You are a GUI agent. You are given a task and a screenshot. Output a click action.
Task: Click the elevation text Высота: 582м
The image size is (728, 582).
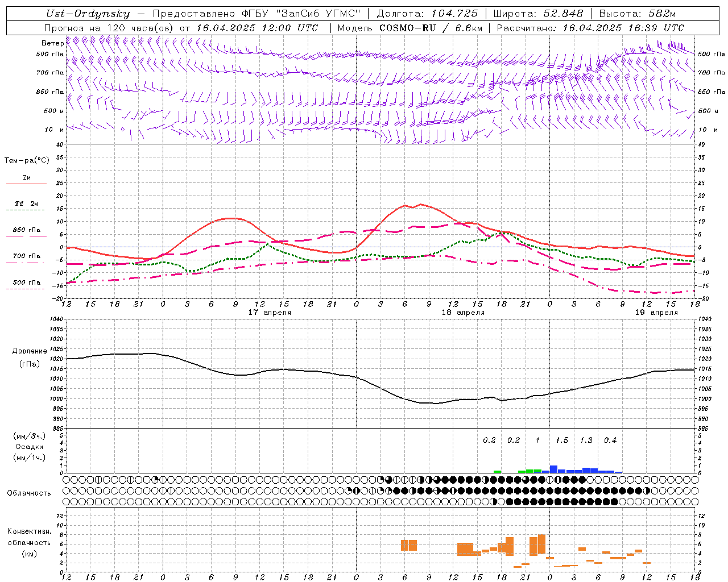638,14
